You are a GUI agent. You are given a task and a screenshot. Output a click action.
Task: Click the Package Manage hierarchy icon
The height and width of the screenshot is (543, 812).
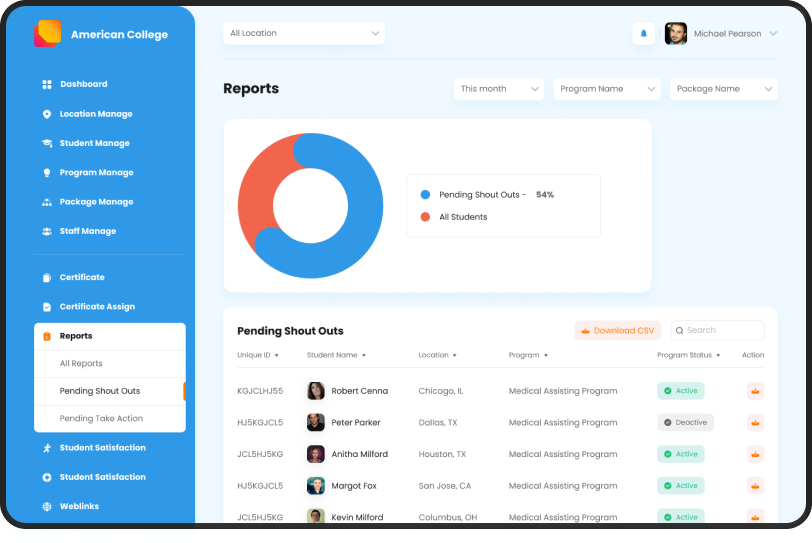point(47,202)
